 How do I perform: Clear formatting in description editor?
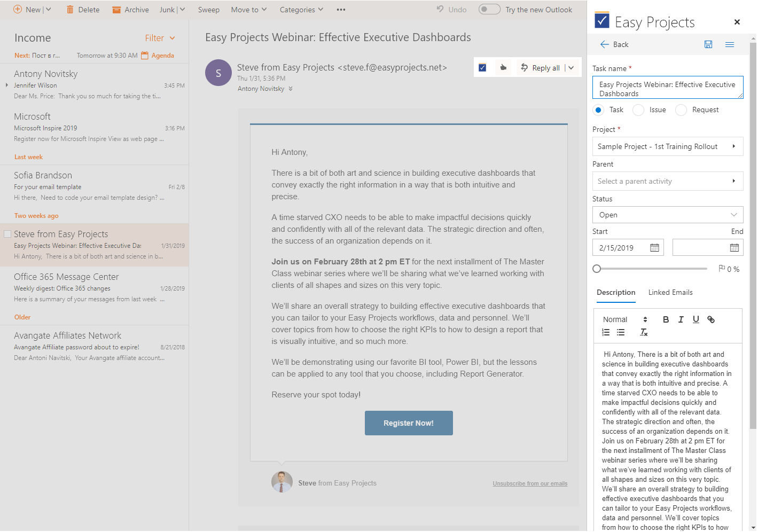point(644,332)
